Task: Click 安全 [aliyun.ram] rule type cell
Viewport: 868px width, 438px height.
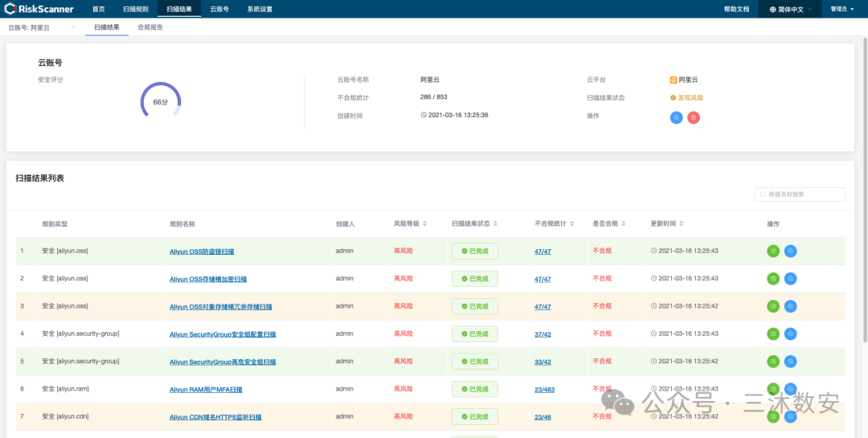Action: pos(65,389)
